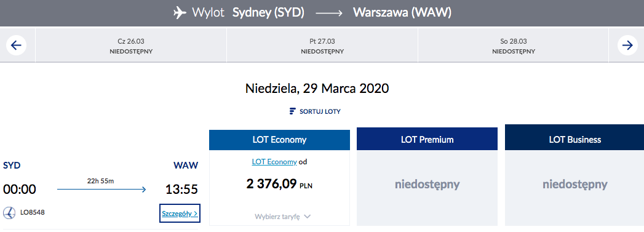Click the LOT Premium column header
This screenshot has height=232, width=644.
427,139
